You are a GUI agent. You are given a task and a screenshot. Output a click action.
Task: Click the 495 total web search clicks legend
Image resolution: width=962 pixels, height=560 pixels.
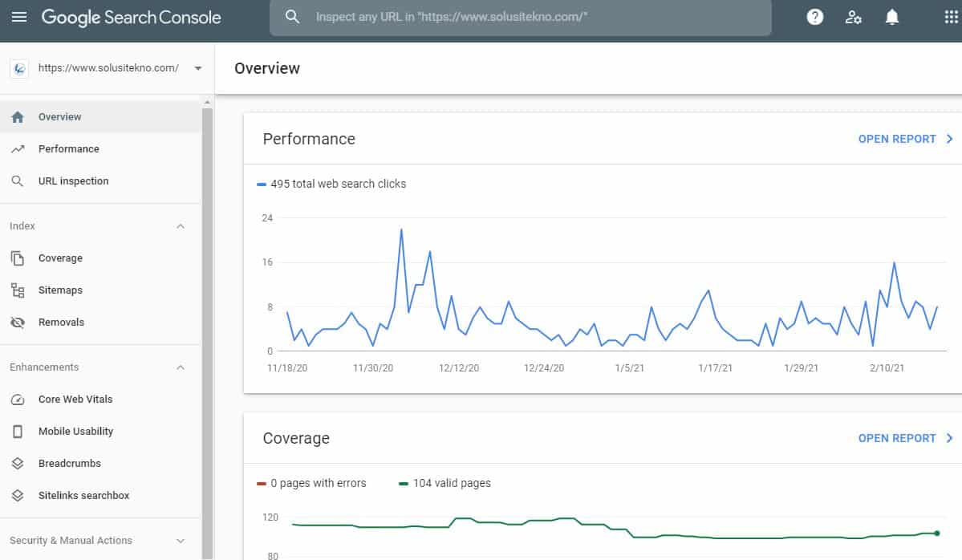(x=331, y=184)
